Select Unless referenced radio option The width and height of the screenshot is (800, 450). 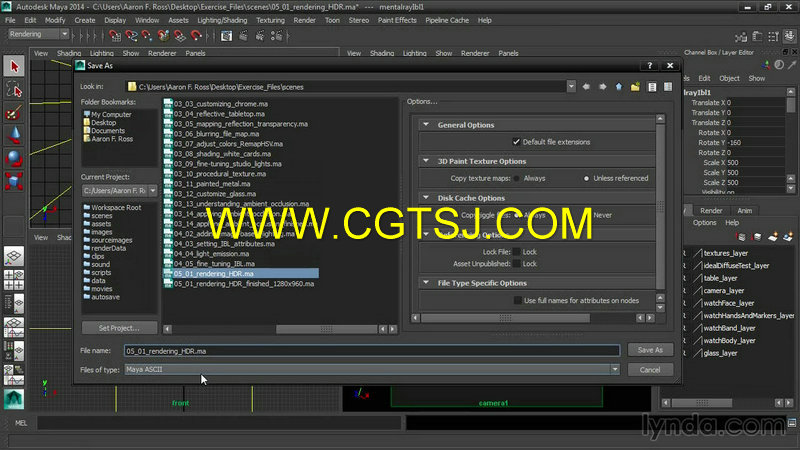pos(586,178)
